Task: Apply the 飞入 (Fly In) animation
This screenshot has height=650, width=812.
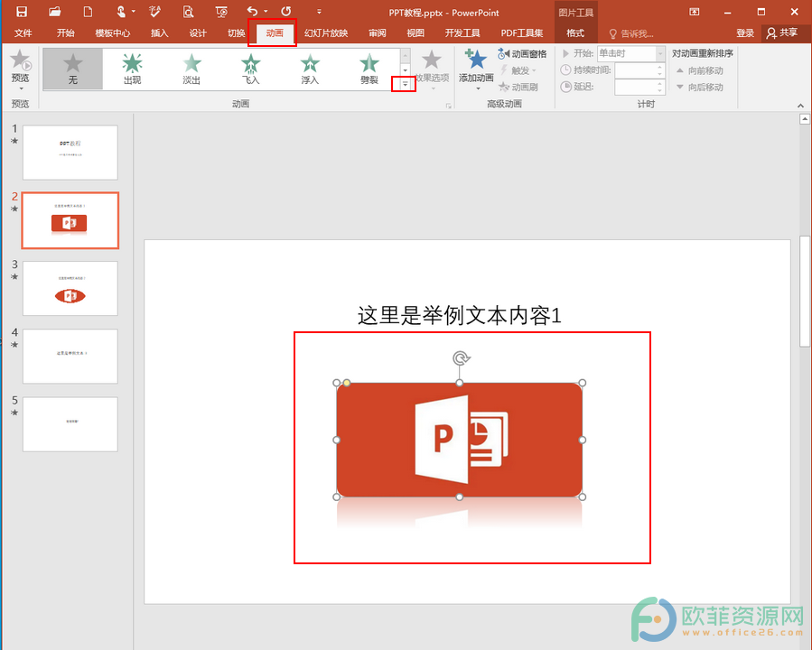Action: coord(250,69)
